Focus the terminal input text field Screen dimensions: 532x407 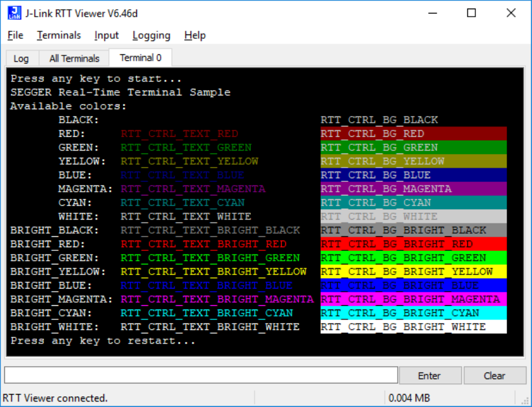pyautogui.click(x=201, y=375)
